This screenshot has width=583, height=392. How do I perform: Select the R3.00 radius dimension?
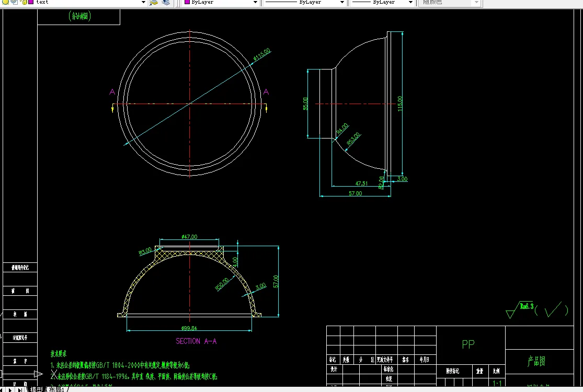pyautogui.click(x=145, y=251)
